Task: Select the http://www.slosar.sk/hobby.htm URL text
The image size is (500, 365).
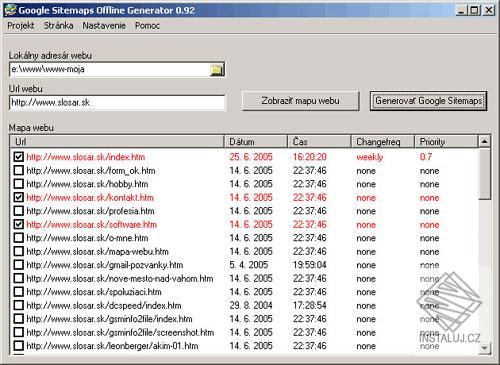Action: [87, 184]
